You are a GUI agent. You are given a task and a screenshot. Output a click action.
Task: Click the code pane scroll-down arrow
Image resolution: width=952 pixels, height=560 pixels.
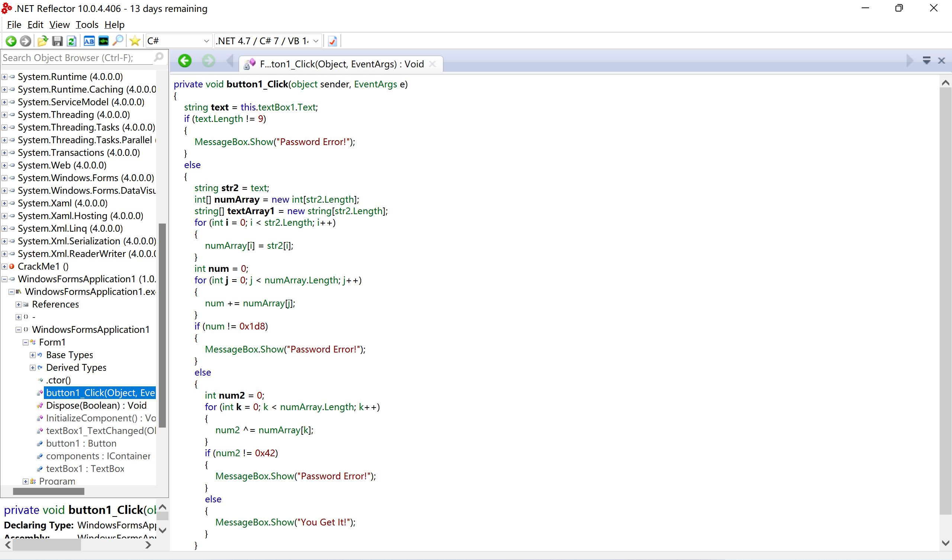(x=945, y=543)
